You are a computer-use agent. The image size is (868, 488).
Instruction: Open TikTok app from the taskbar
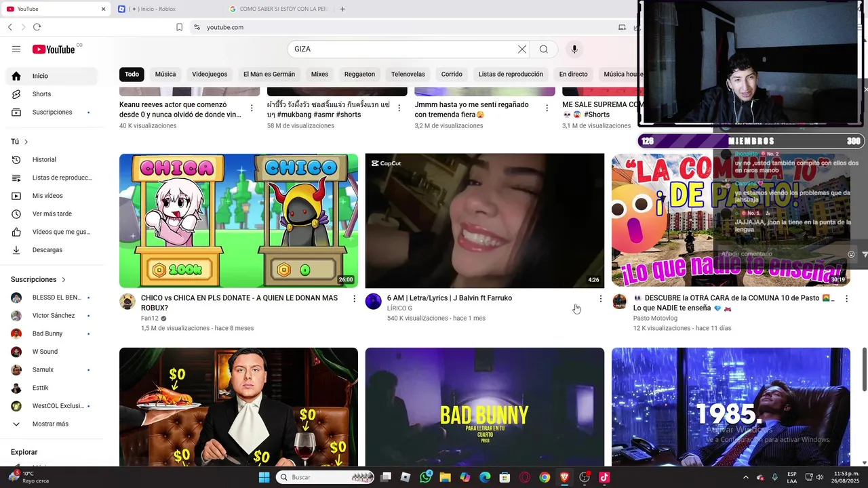click(604, 477)
